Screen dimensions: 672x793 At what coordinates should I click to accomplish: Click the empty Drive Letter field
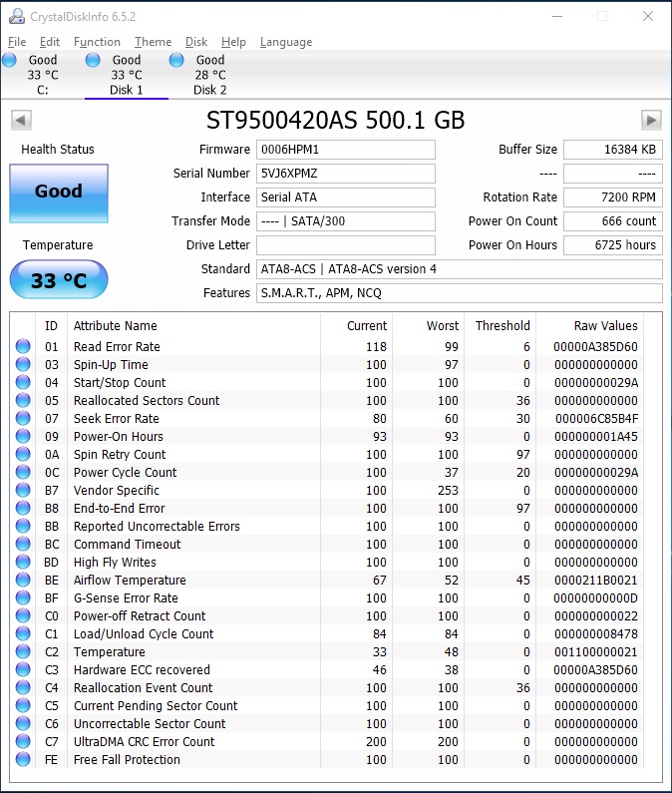[346, 245]
